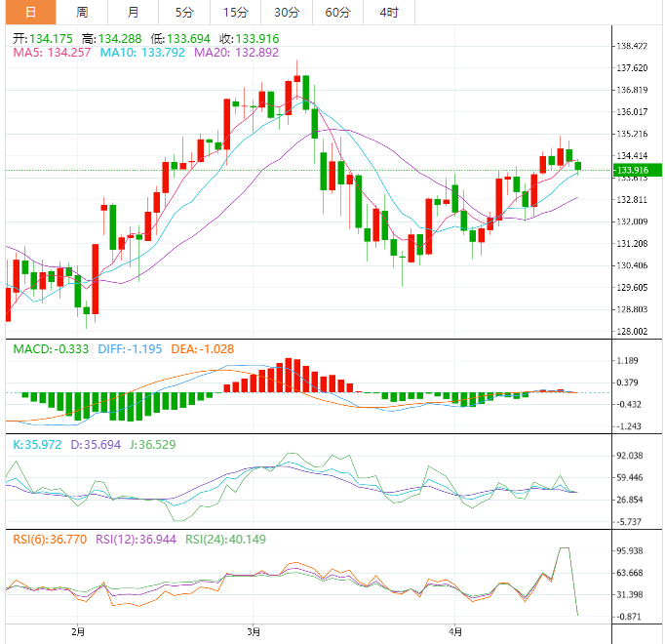Image resolution: width=665 pixels, height=644 pixels.
Task: Click the 26.854 KDJ axis label
Action: point(629,500)
